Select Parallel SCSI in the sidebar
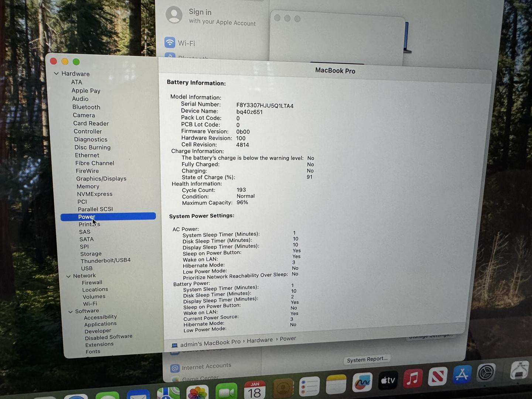Image resolution: width=532 pixels, height=399 pixels. click(x=95, y=209)
